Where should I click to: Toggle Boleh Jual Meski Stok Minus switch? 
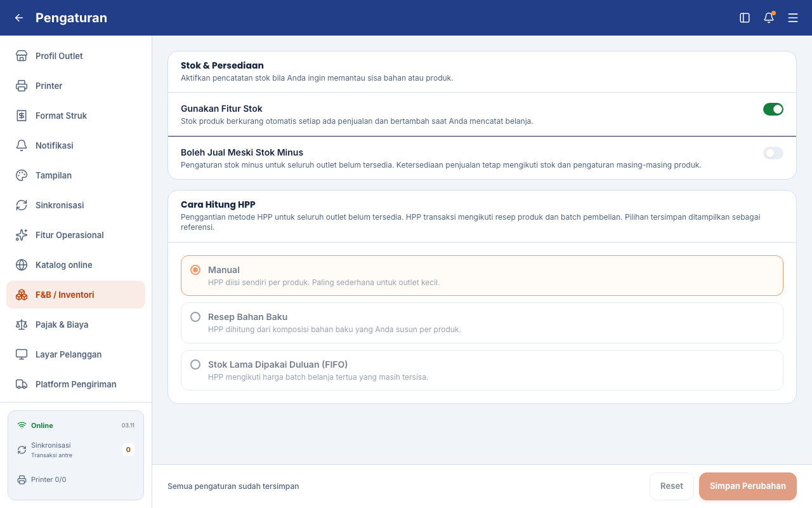pyautogui.click(x=773, y=153)
